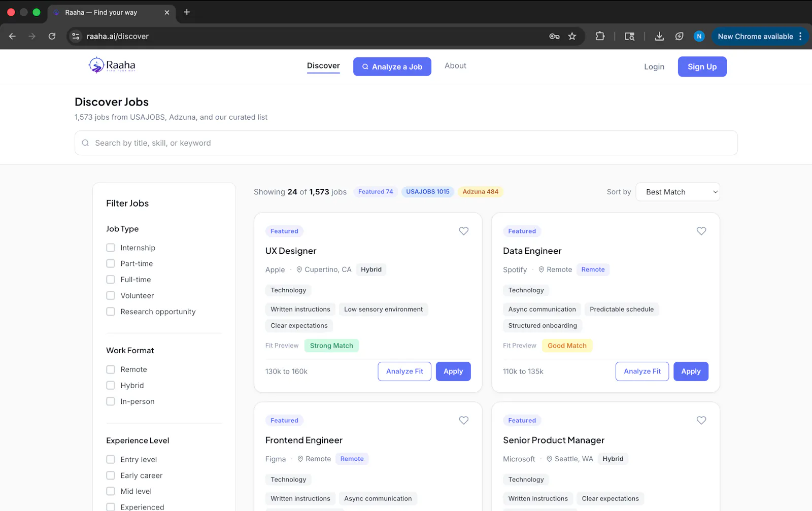Go forward with the browser forward arrow
The image size is (812, 511).
[32, 36]
